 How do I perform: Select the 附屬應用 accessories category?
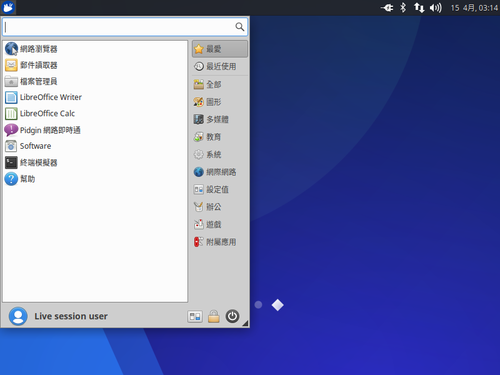pyautogui.click(x=220, y=242)
